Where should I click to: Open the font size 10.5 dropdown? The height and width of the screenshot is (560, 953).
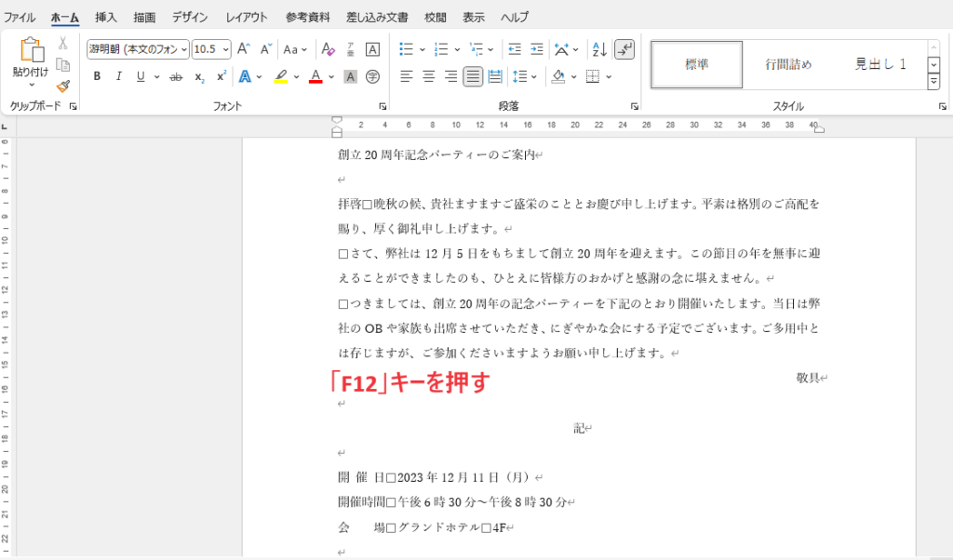[226, 50]
